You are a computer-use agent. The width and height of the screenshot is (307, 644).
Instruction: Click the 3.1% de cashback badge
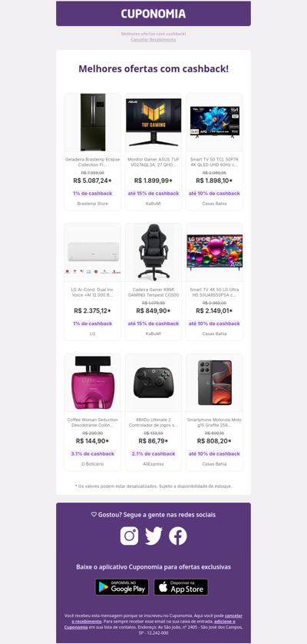[x=92, y=454]
